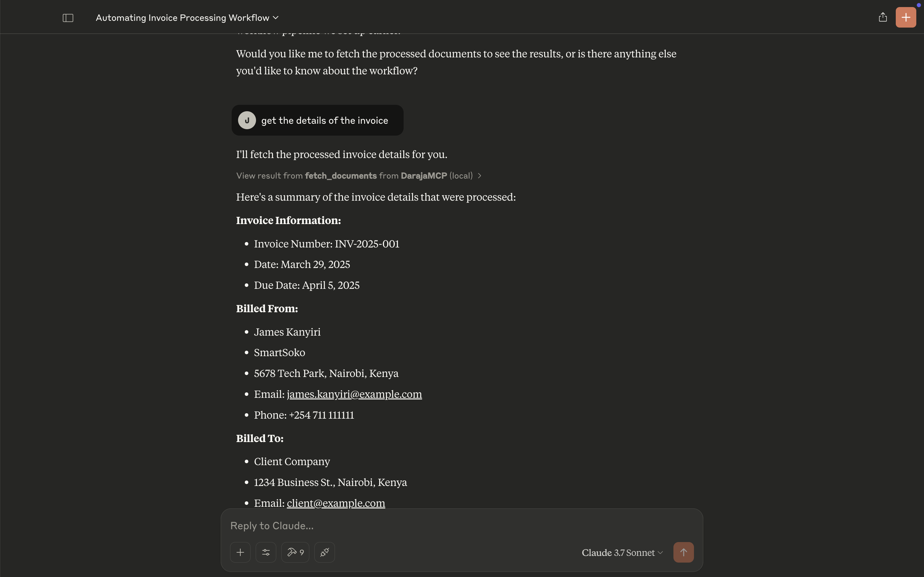
Task: Click the user avatar labeled J
Action: [247, 120]
